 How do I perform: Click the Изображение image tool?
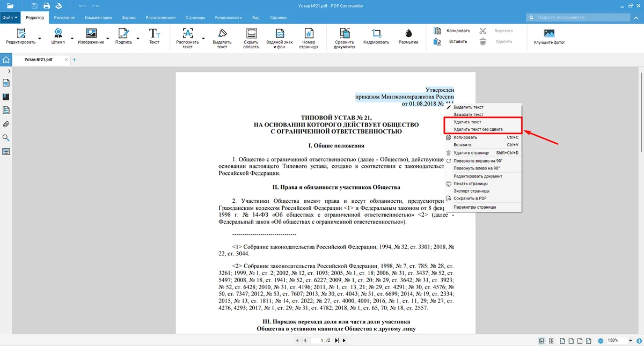tap(91, 36)
